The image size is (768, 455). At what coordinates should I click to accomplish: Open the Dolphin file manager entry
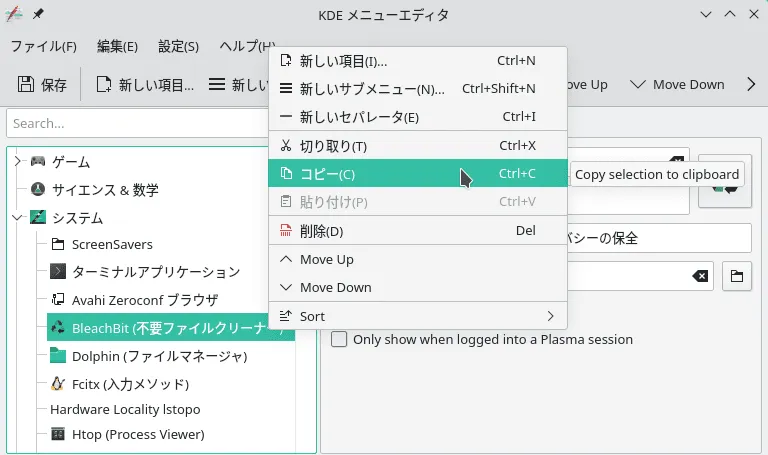tap(158, 356)
